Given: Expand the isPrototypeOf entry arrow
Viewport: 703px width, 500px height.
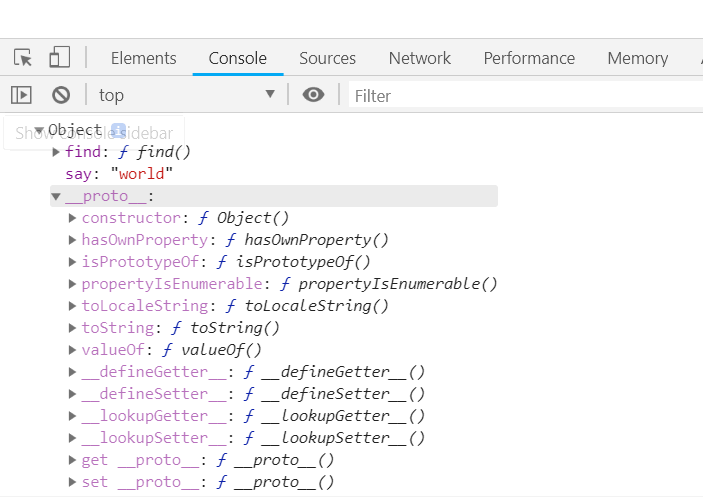Looking at the screenshot, I should point(72,262).
